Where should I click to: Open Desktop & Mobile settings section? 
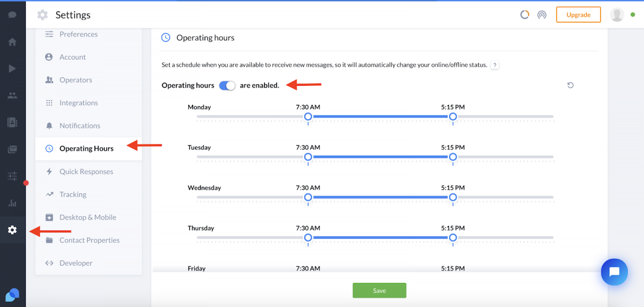tap(89, 217)
